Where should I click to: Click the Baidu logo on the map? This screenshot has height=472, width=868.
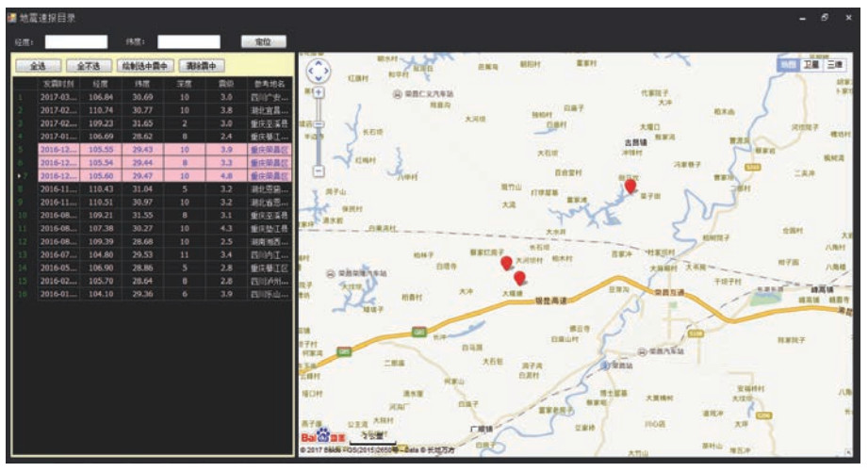[323, 436]
